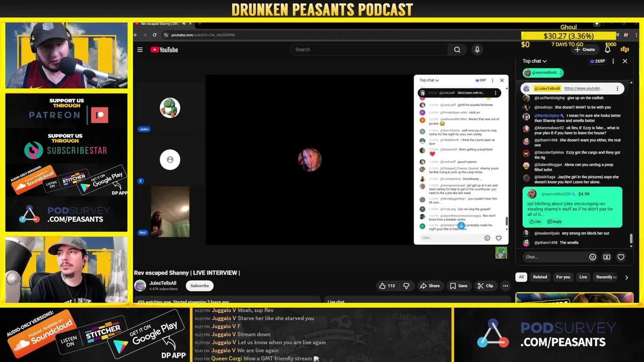Open the account avatar next to the bell

tap(625, 50)
